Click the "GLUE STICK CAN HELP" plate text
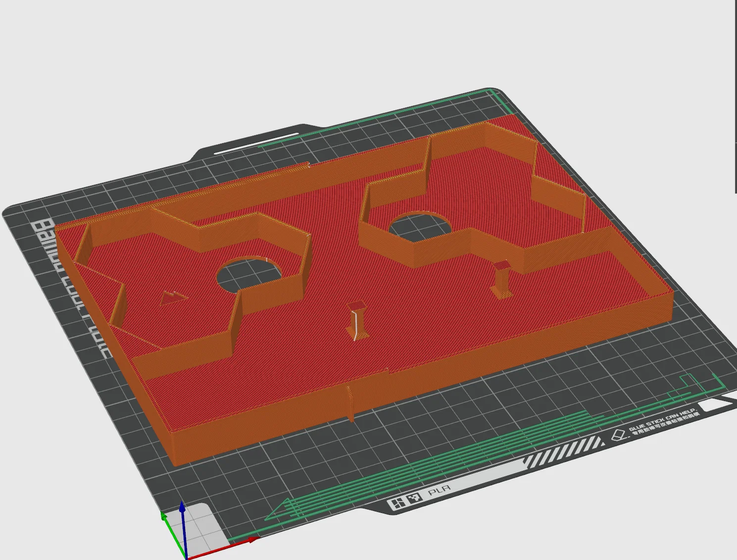 click(662, 419)
